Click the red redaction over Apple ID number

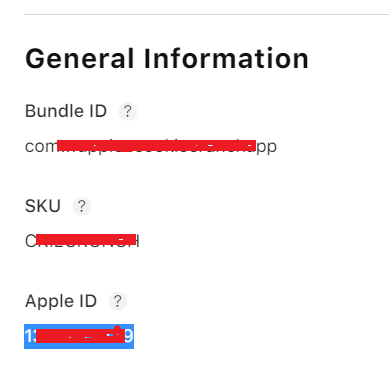80,335
